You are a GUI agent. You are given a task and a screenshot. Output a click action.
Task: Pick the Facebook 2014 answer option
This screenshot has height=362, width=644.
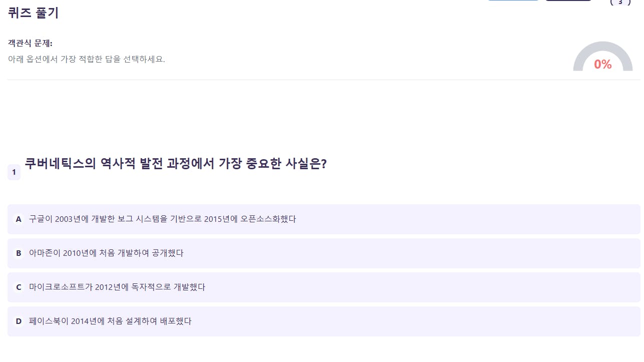[x=110, y=321]
